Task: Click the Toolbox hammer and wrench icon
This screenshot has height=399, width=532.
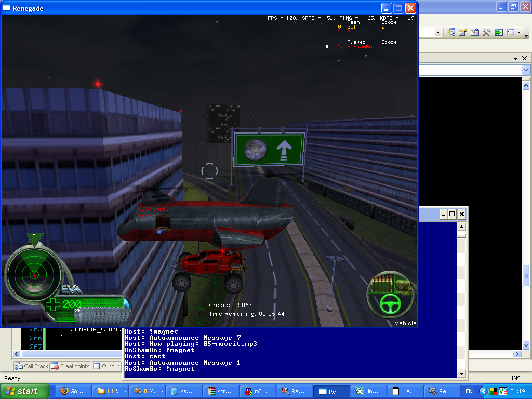Action: tap(487, 32)
